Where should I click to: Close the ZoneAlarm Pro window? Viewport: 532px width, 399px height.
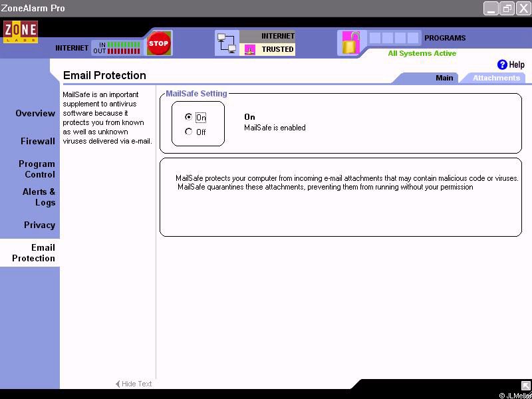[x=523, y=9]
